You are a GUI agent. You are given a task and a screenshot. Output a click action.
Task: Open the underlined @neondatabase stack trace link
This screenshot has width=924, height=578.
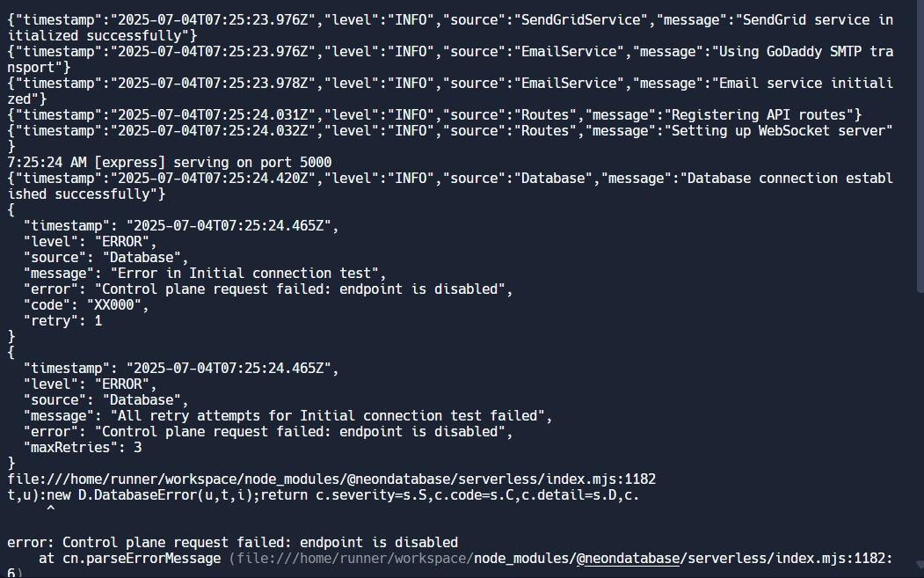(628, 559)
